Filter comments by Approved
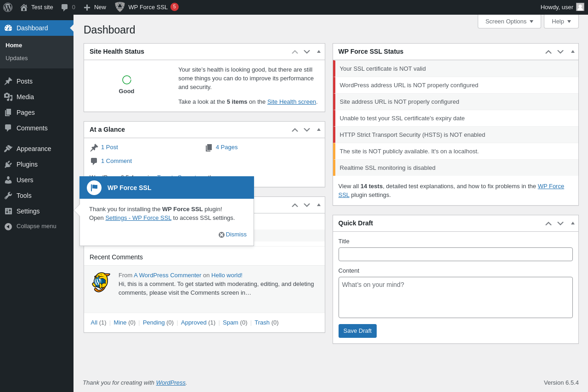Screen dimensions: 588x392 pyautogui.click(x=194, y=323)
